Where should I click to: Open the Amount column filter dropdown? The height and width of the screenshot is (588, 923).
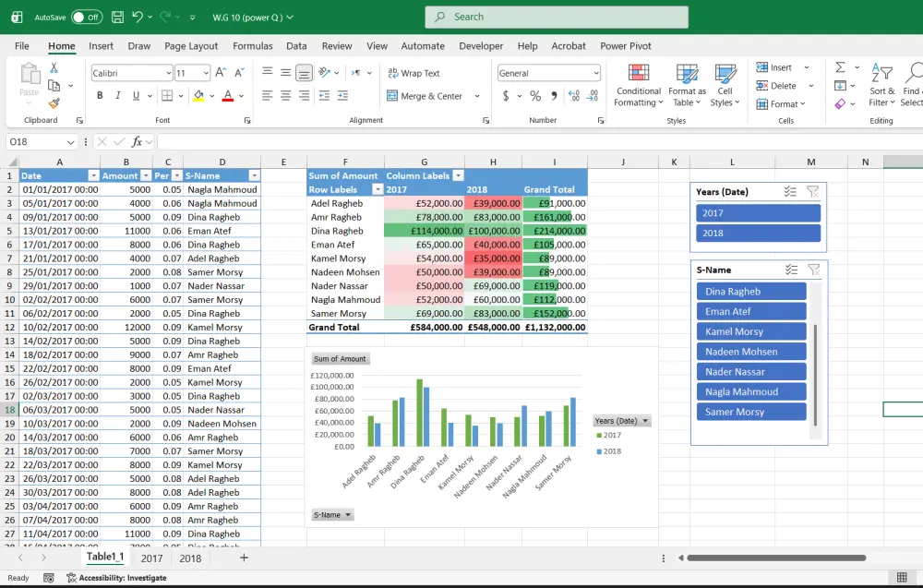pos(146,175)
